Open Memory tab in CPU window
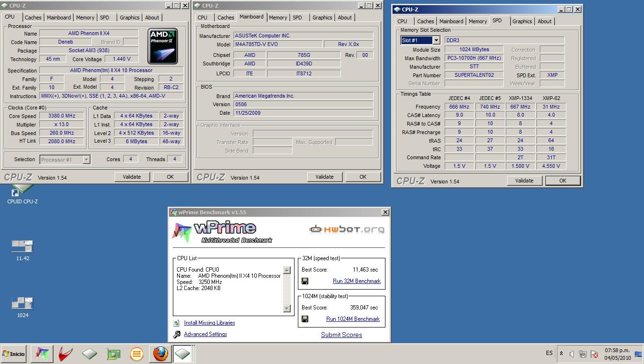This screenshot has width=644, height=364. tap(85, 18)
